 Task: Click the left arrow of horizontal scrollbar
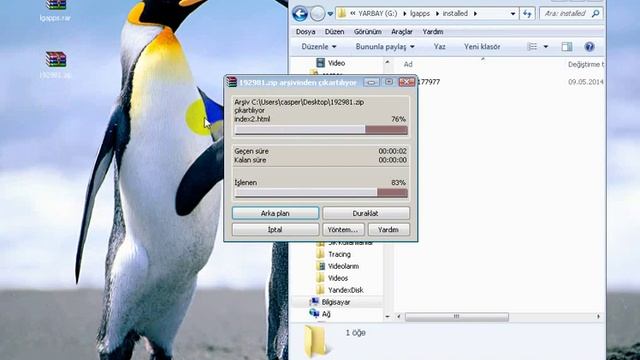[399, 317]
